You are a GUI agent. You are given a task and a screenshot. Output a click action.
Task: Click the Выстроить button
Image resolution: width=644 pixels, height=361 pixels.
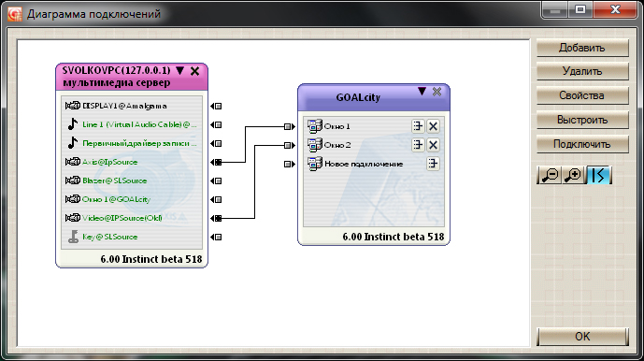[582, 120]
